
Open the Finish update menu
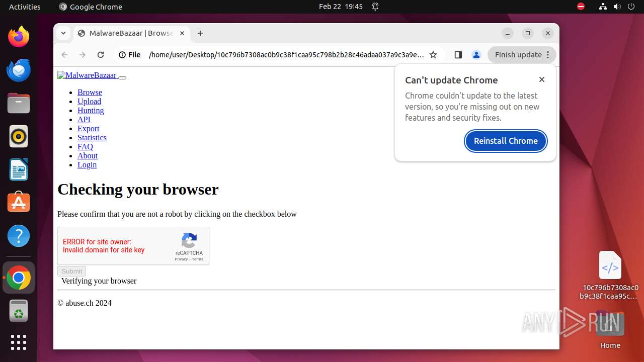522,55
